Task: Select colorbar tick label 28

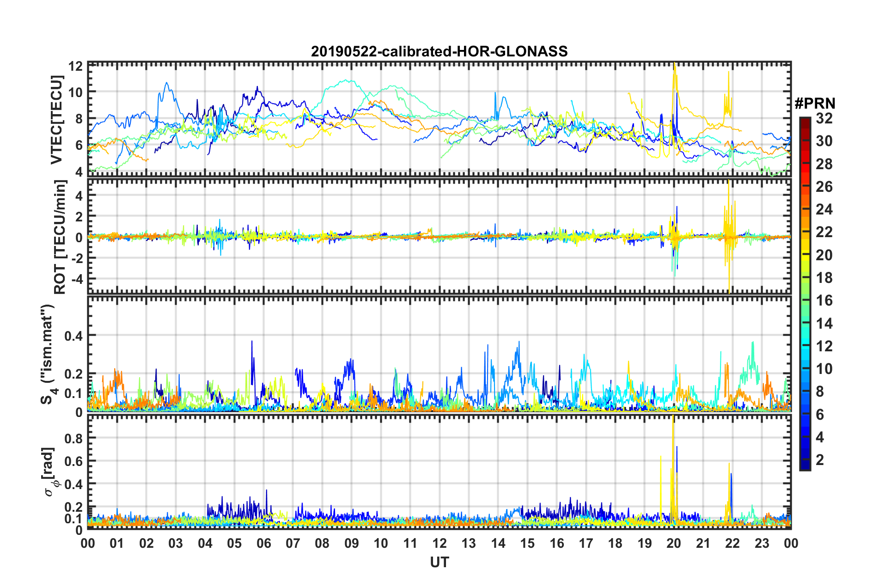Action: 824,164
